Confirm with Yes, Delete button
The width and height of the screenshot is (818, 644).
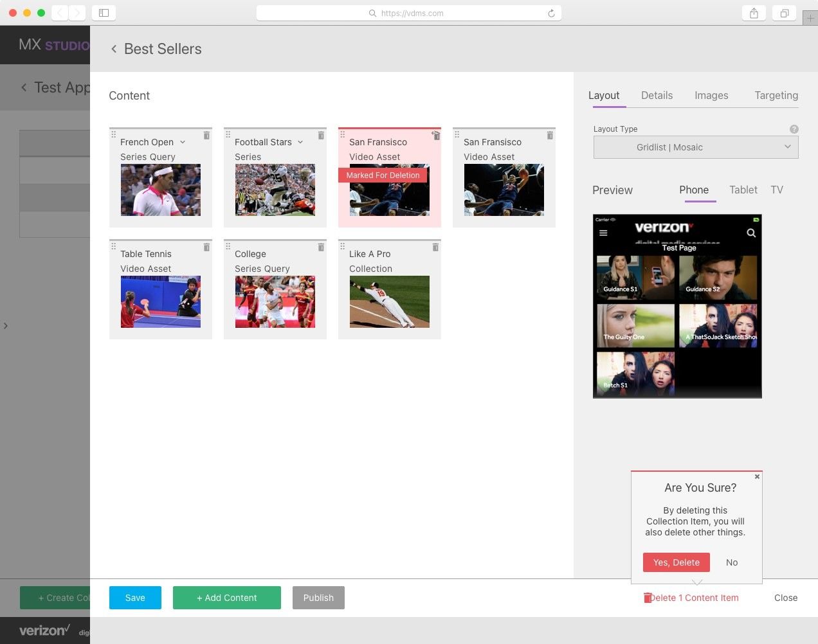[x=677, y=562]
